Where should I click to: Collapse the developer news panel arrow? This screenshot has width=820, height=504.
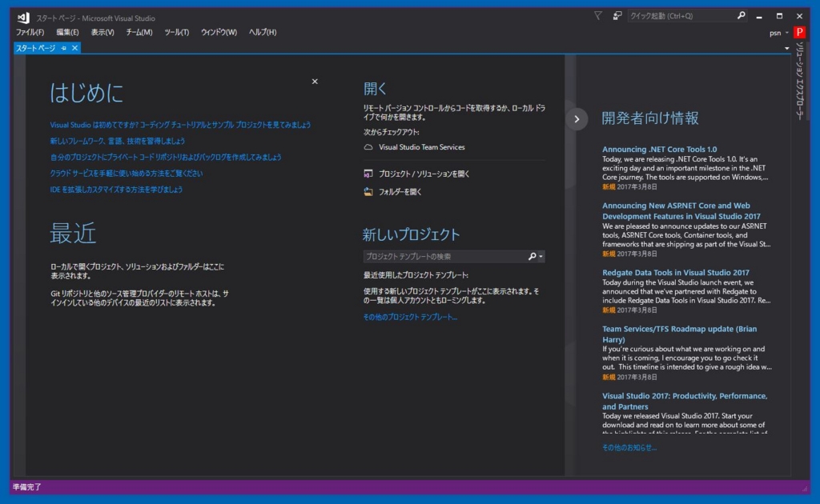577,119
